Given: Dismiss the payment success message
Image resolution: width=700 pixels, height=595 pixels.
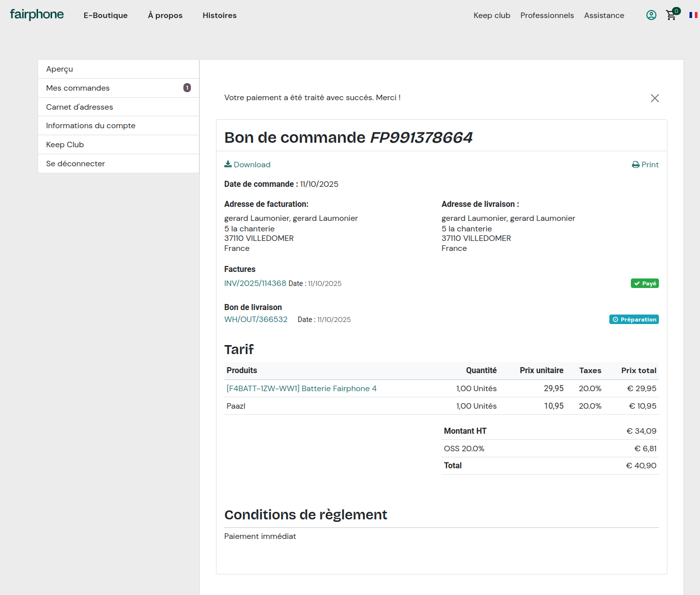Looking at the screenshot, I should click(x=654, y=98).
